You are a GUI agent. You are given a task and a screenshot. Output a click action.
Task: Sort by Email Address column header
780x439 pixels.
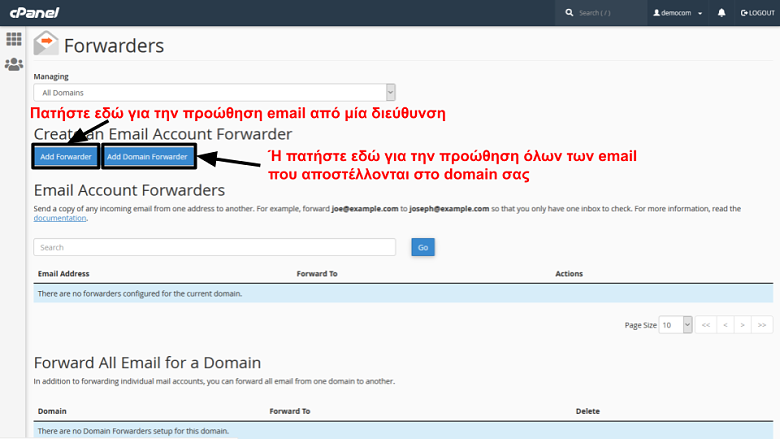[64, 273]
